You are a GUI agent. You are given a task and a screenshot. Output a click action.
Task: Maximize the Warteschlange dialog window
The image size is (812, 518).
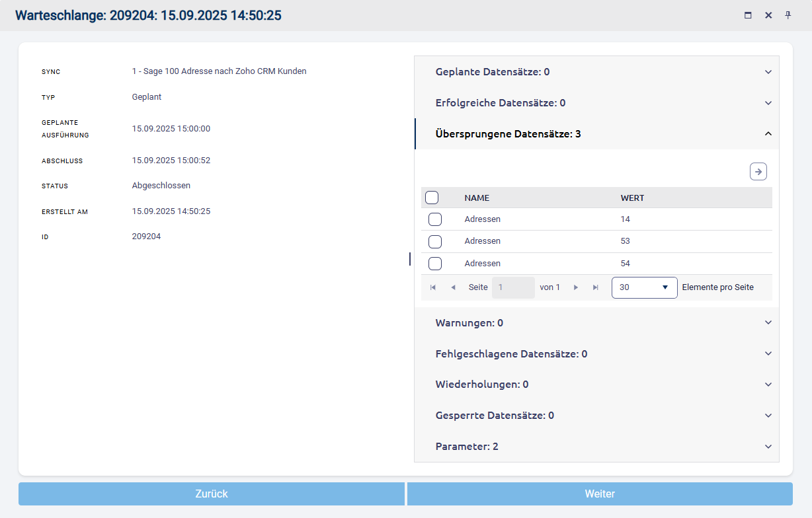[x=748, y=15]
